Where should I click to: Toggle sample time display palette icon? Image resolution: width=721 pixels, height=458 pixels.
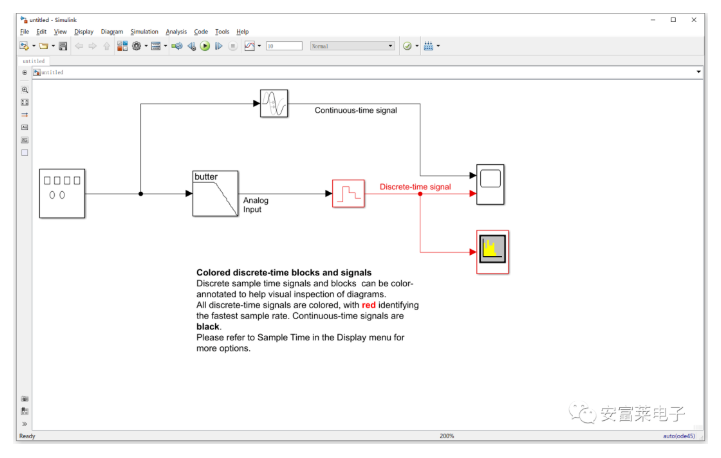tap(25, 115)
